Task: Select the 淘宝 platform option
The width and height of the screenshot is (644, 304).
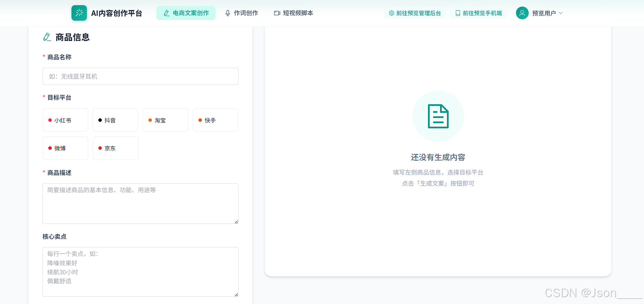Action: coord(165,120)
